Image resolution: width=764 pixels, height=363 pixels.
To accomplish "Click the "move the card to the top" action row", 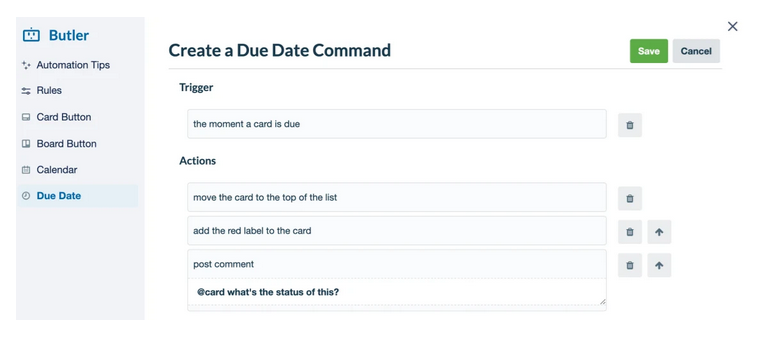I will pos(397,197).
